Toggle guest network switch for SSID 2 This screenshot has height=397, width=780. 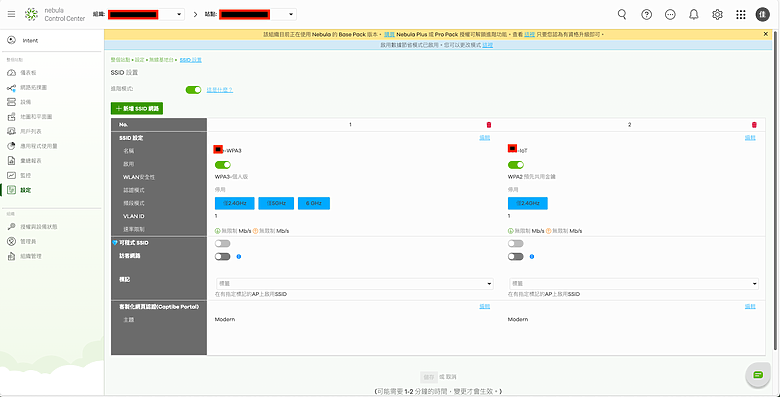[515, 257]
